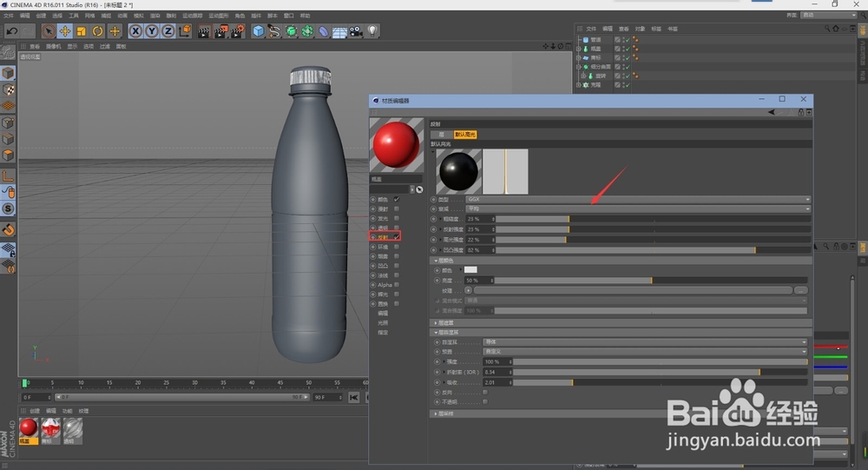Viewport: 868px width, 470px height.
Task: Activate the Move tool
Action: (x=65, y=31)
